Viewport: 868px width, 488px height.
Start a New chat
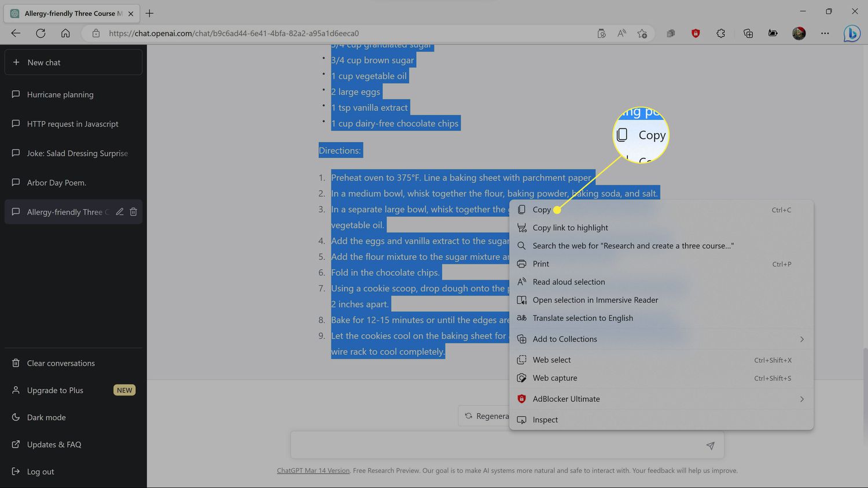pyautogui.click(x=73, y=62)
